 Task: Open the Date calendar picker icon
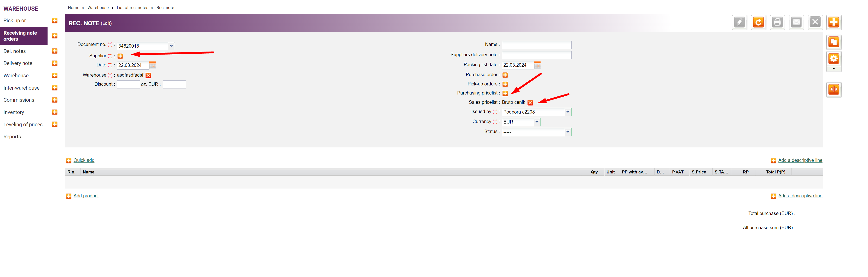coord(152,65)
